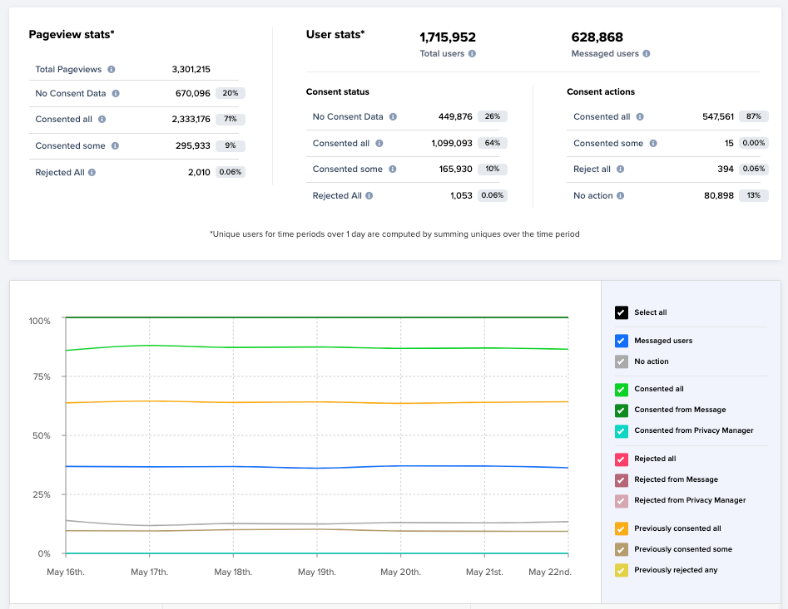The height and width of the screenshot is (609, 788).
Task: Uncheck Previously consented all series
Action: 621,528
